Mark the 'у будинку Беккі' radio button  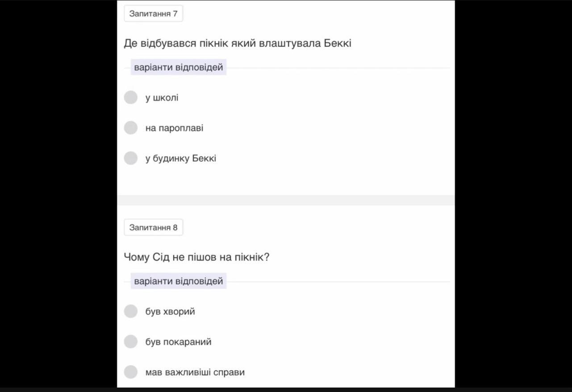[x=130, y=158]
